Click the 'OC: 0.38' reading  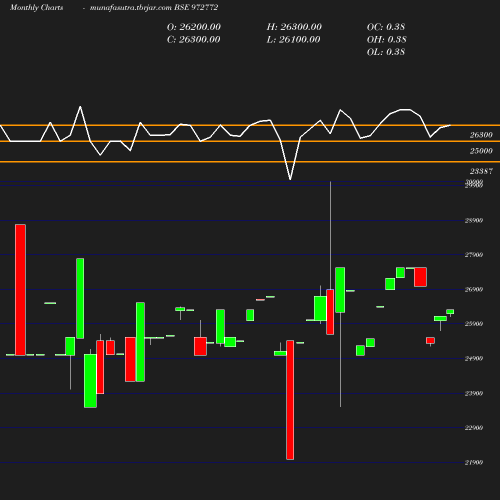(x=386, y=27)
